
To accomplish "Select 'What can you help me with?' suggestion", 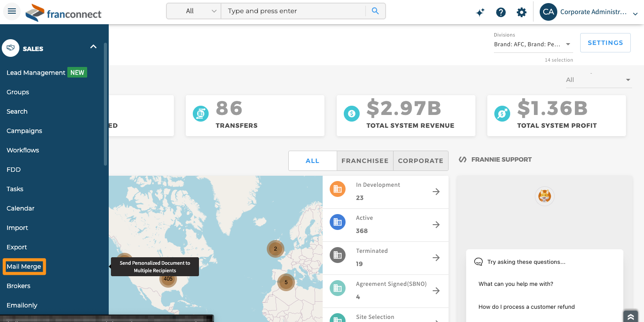I will pos(516,284).
